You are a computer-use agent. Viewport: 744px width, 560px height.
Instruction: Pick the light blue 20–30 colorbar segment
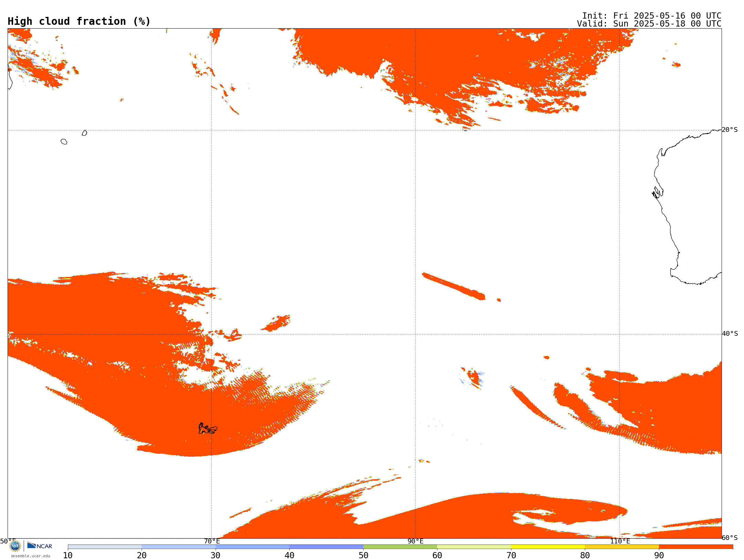click(178, 547)
